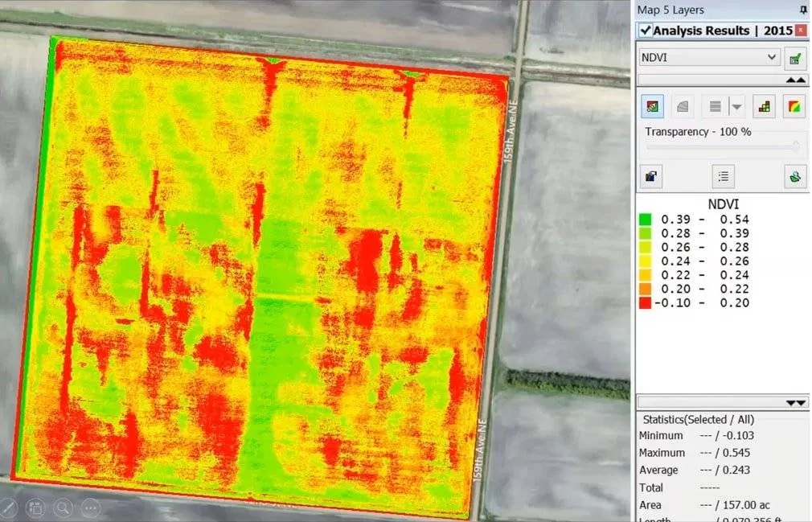
Task: Toggle the first red-green map display icon
Action: 652,106
